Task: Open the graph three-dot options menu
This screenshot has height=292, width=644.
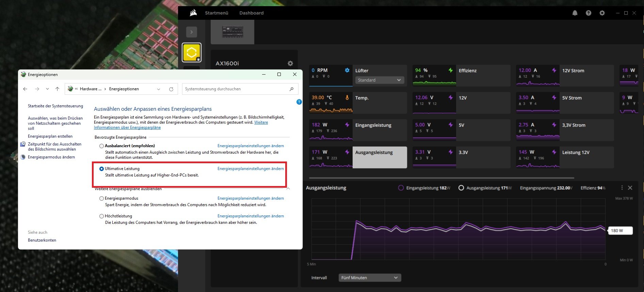Action: [622, 188]
